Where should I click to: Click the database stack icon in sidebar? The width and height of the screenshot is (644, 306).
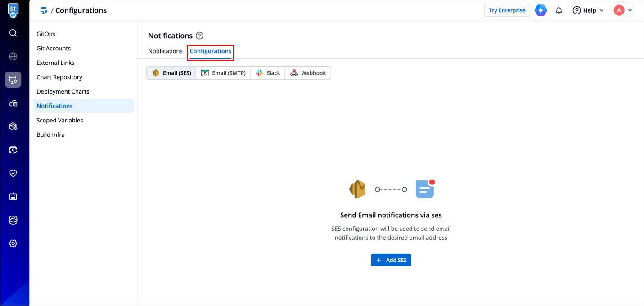click(13, 220)
